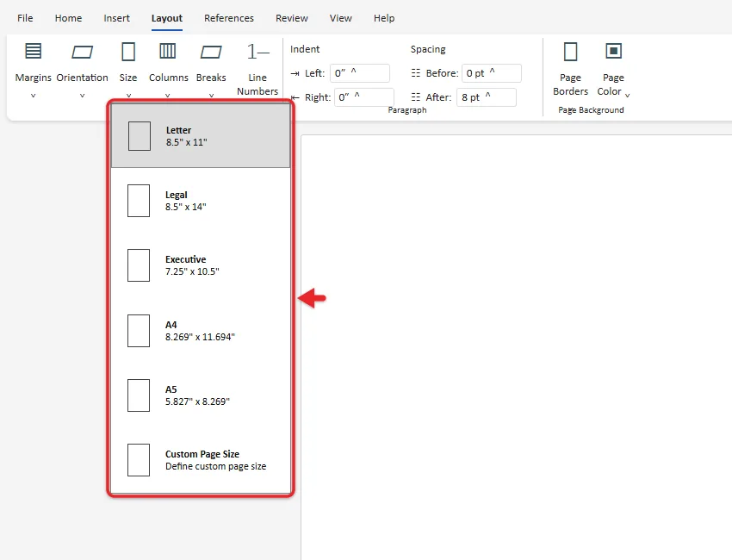
Task: Open Define custom page size option
Action: [201, 460]
